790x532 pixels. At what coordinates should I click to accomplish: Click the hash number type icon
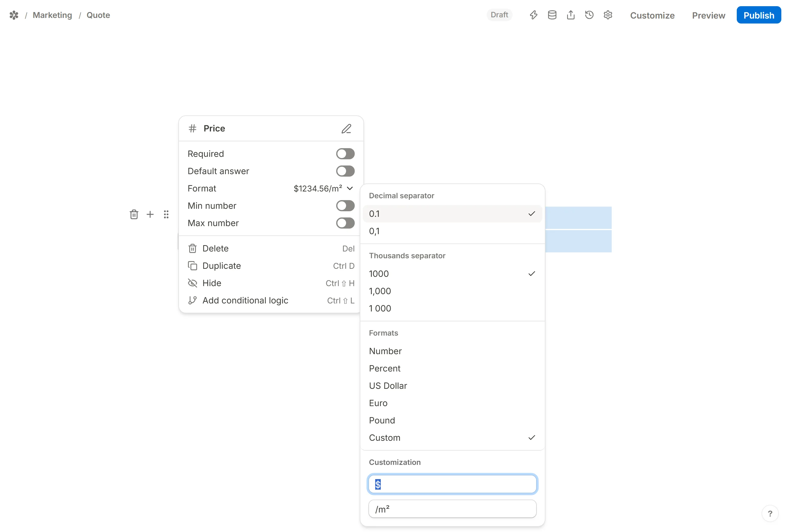tap(193, 129)
